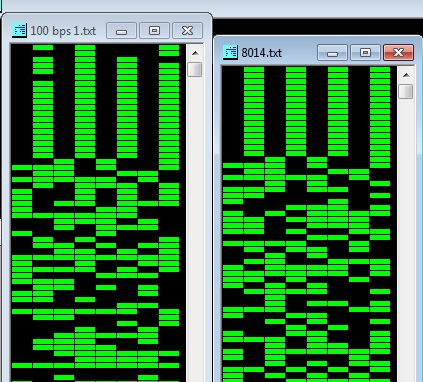Select the 100 bps 1.txt title bar text

click(x=63, y=31)
